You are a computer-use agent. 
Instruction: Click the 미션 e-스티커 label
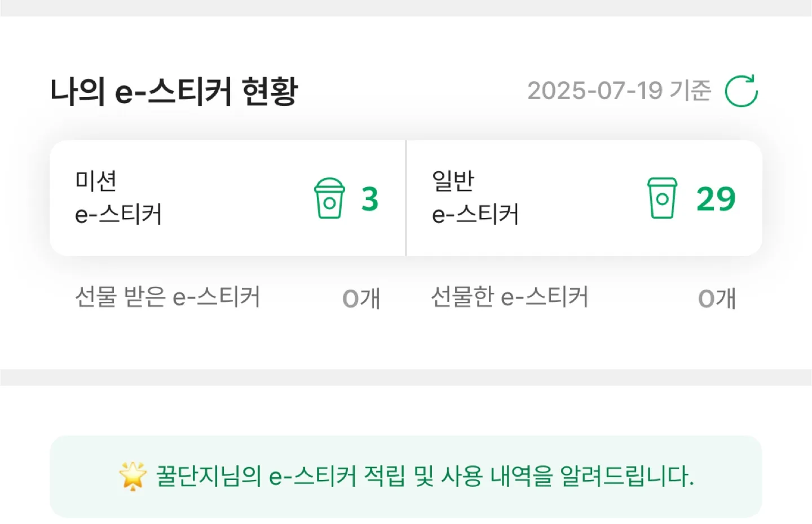[118, 198]
